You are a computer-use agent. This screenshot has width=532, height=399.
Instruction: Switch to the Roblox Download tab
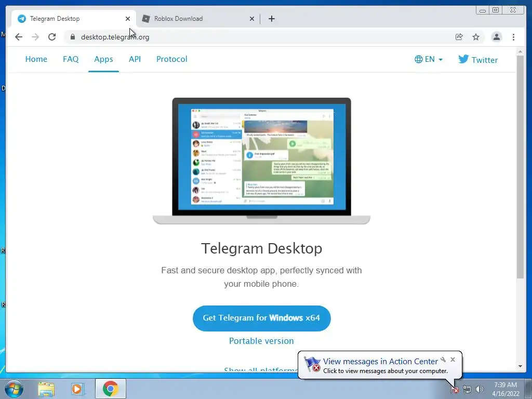198,19
